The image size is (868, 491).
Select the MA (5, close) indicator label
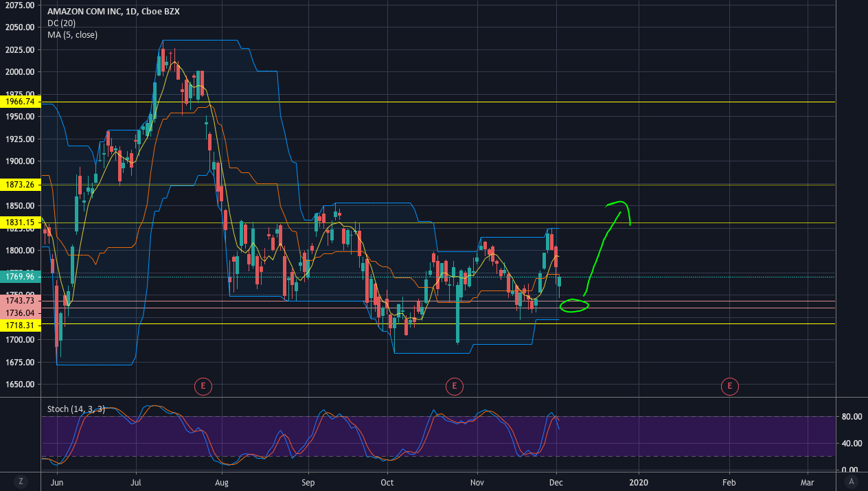pos(72,34)
